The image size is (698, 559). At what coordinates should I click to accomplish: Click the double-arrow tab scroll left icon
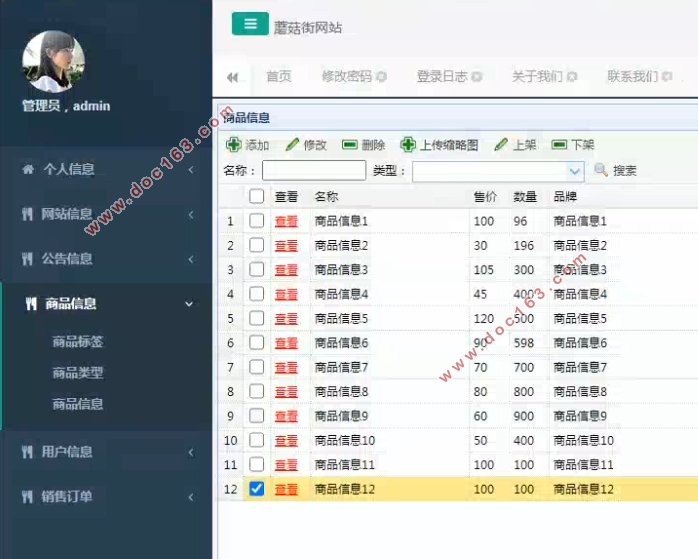pyautogui.click(x=232, y=77)
